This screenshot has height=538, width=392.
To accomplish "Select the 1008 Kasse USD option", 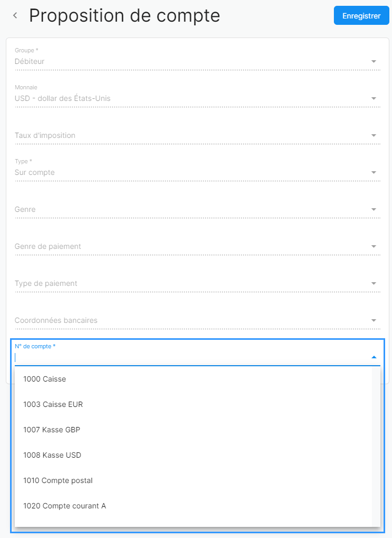I will 52,455.
